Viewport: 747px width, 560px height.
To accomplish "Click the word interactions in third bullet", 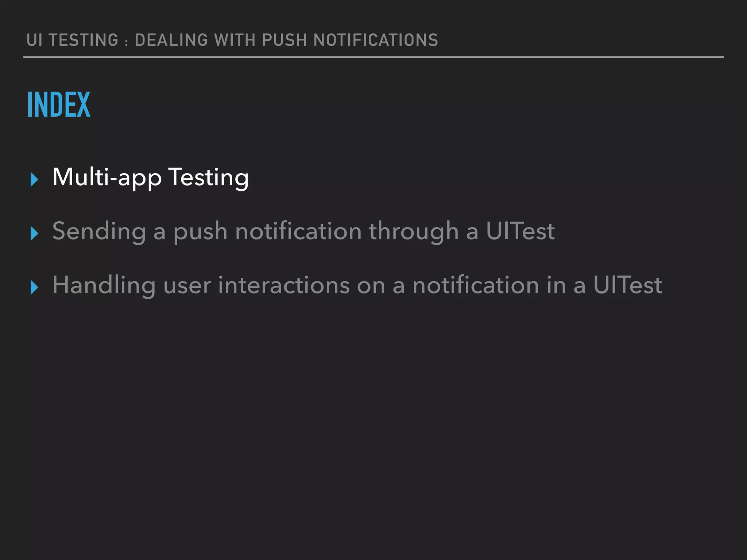I will (284, 285).
